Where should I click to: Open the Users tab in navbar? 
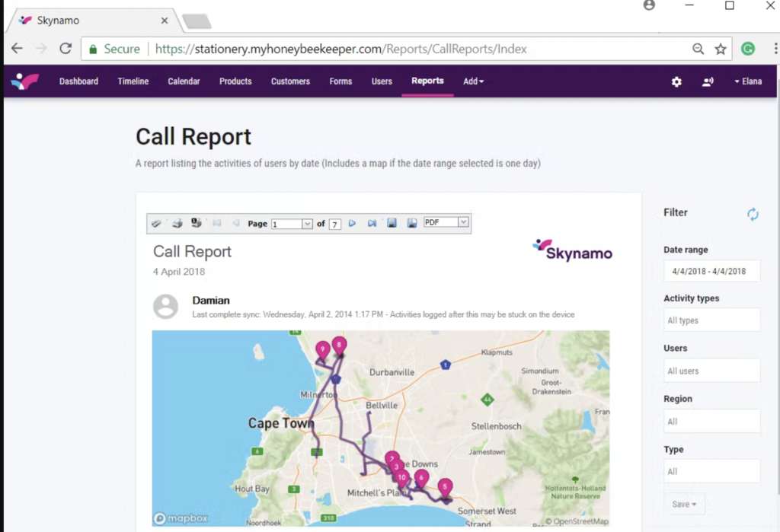pos(382,81)
